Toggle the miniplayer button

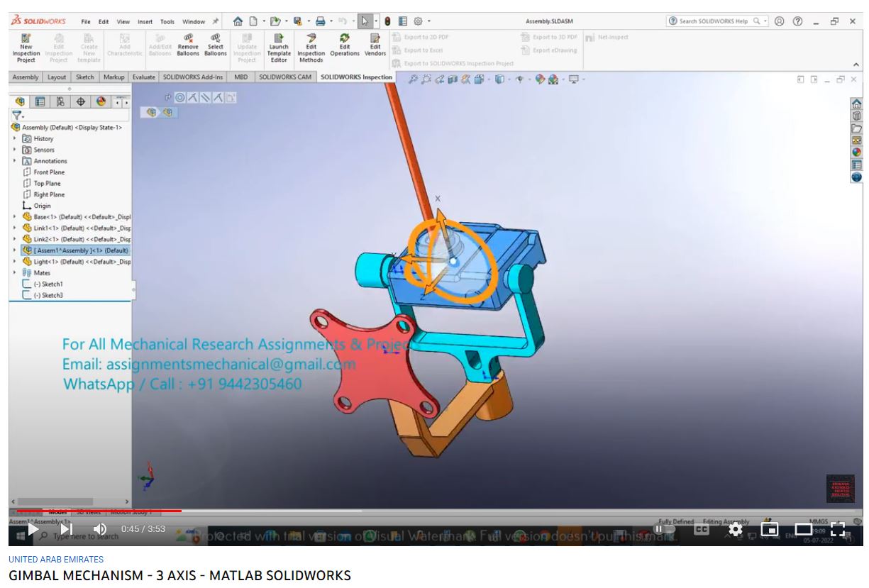[x=770, y=529]
